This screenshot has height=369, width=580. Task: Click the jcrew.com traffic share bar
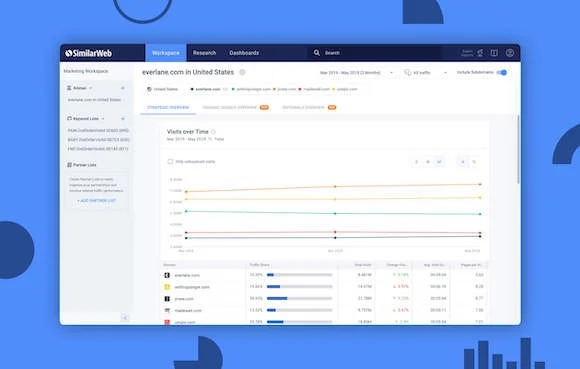300,298
